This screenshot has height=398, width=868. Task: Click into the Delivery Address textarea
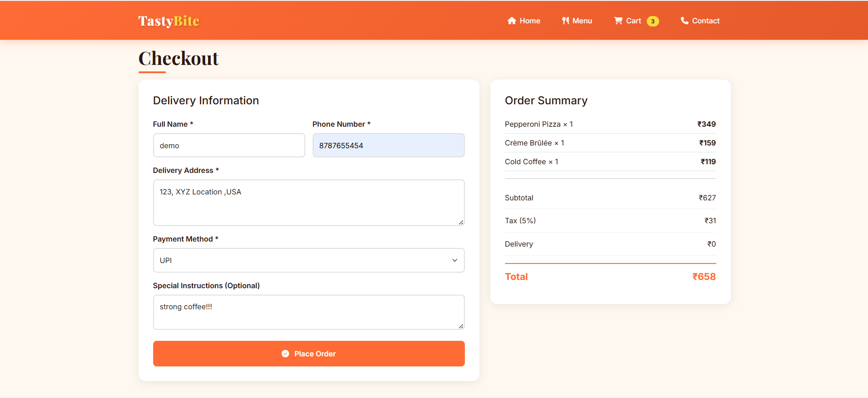pyautogui.click(x=309, y=203)
